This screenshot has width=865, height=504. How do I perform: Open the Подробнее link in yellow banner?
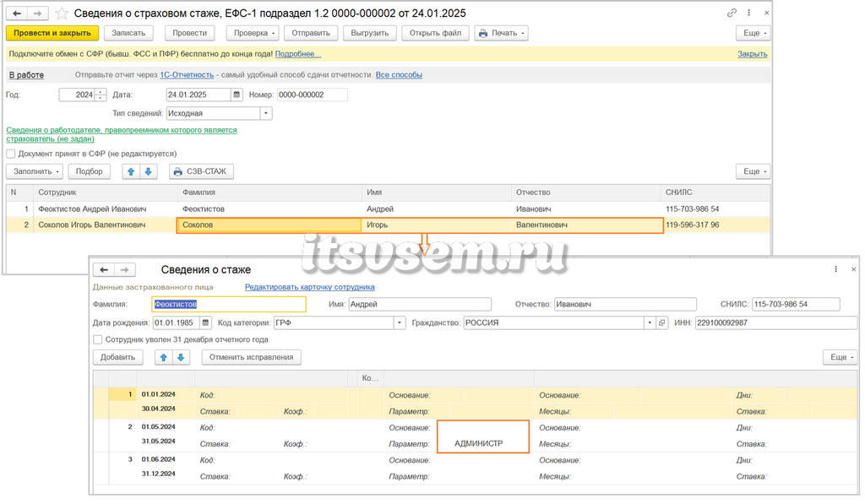(298, 54)
